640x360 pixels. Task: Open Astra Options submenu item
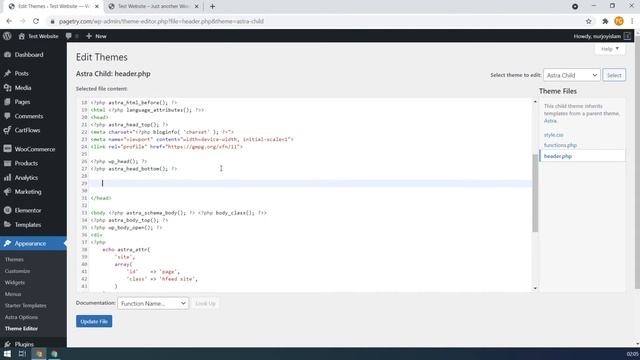[21, 317]
